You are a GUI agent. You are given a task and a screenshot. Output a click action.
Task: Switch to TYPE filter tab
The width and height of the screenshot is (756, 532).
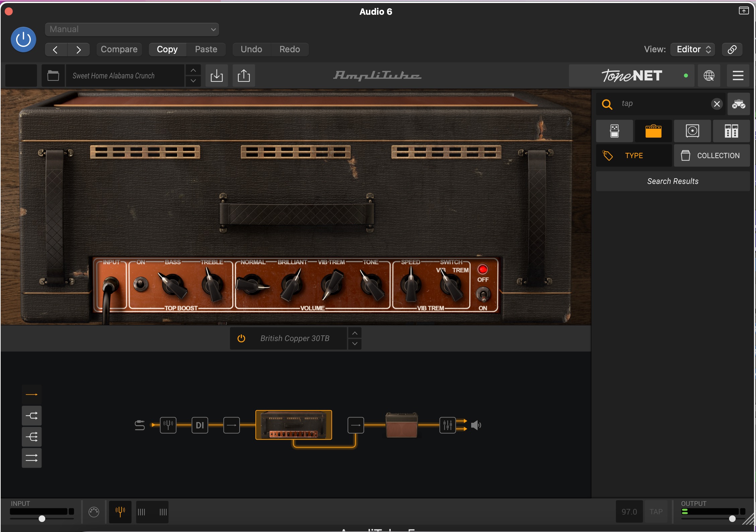634,155
